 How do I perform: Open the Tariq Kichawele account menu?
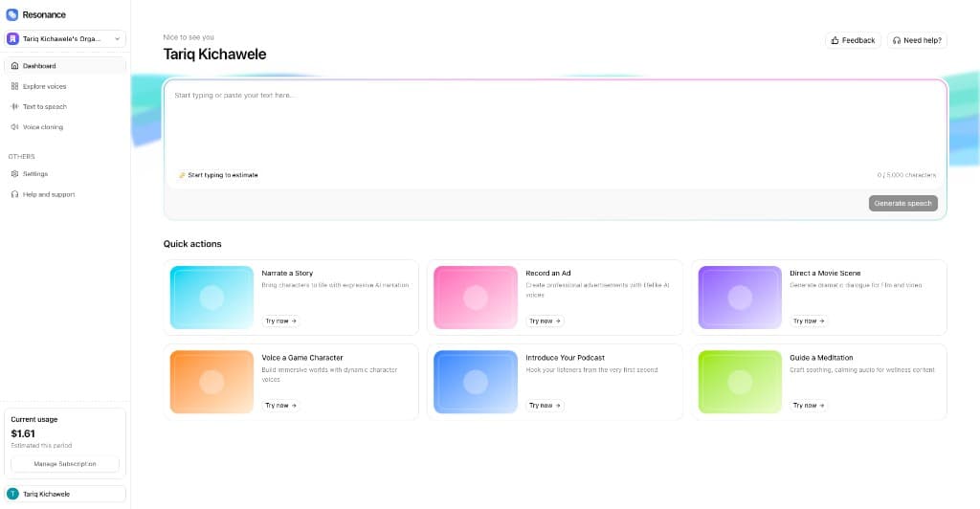(65, 494)
